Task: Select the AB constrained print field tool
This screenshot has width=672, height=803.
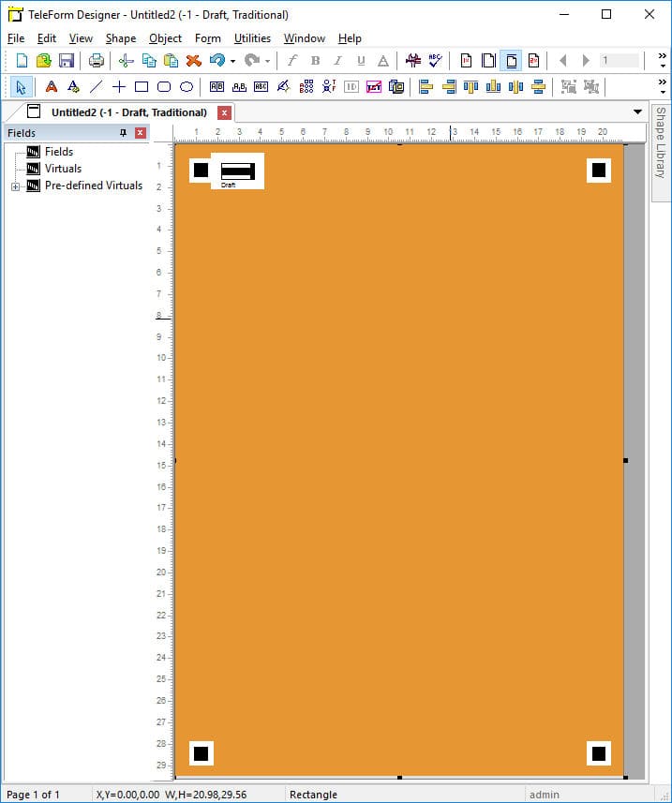Action: click(x=217, y=86)
